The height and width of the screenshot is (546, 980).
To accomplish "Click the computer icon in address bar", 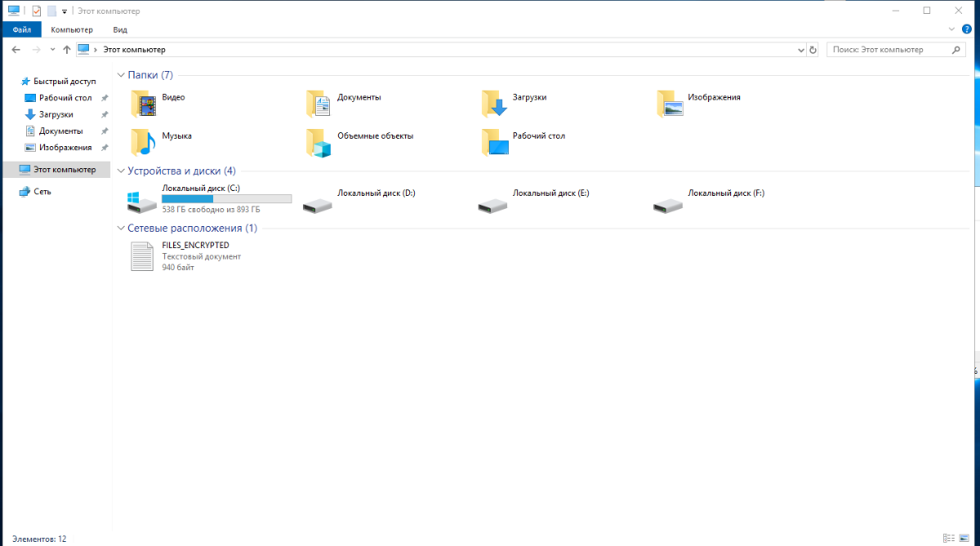I will pos(83,50).
